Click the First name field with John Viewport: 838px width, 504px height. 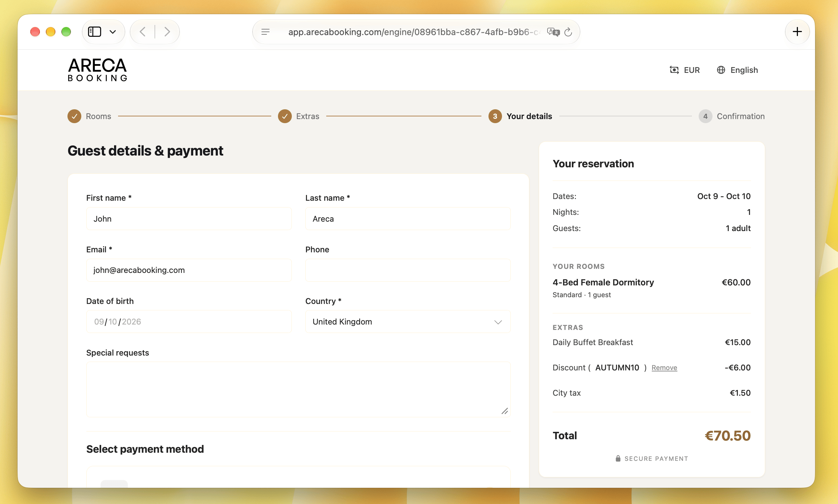[x=189, y=219]
